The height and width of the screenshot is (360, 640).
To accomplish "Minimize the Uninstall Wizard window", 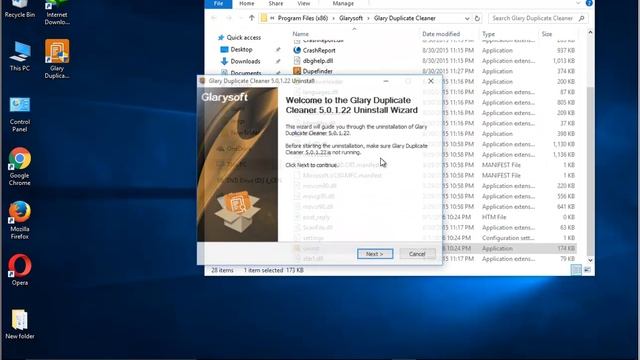I will pos(386,81).
